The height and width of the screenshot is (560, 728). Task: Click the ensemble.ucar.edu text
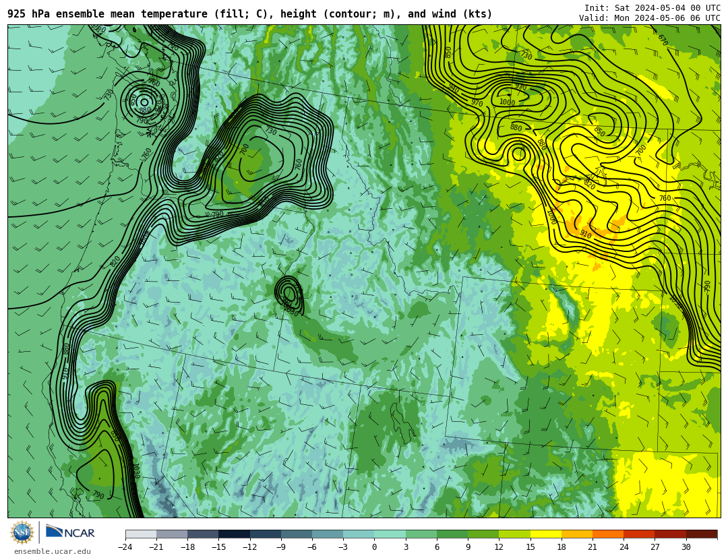(53, 552)
